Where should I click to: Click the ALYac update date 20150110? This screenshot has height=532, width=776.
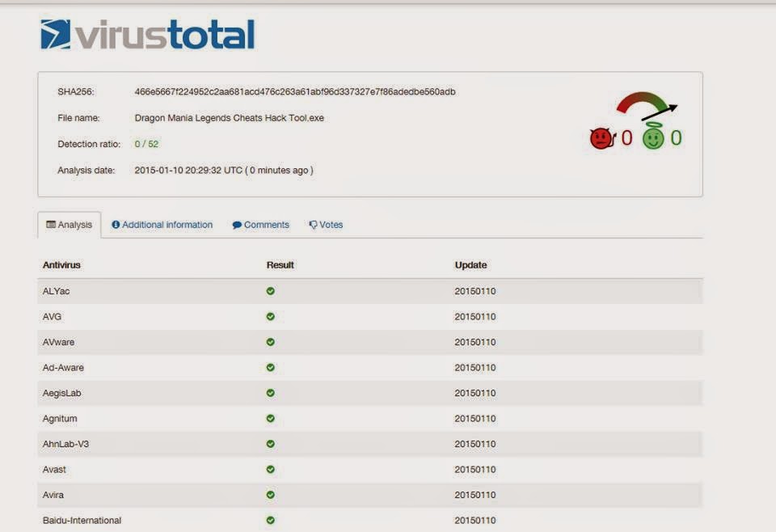(x=475, y=291)
